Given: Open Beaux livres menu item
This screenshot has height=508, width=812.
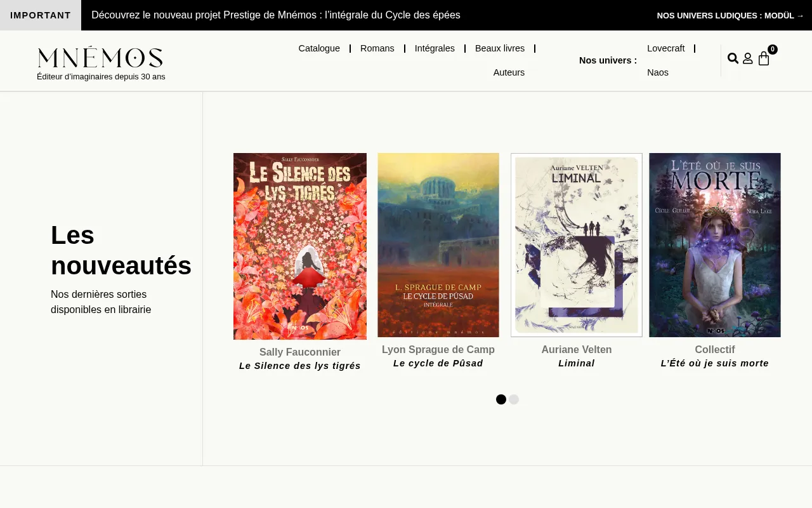Looking at the screenshot, I should 500,48.
